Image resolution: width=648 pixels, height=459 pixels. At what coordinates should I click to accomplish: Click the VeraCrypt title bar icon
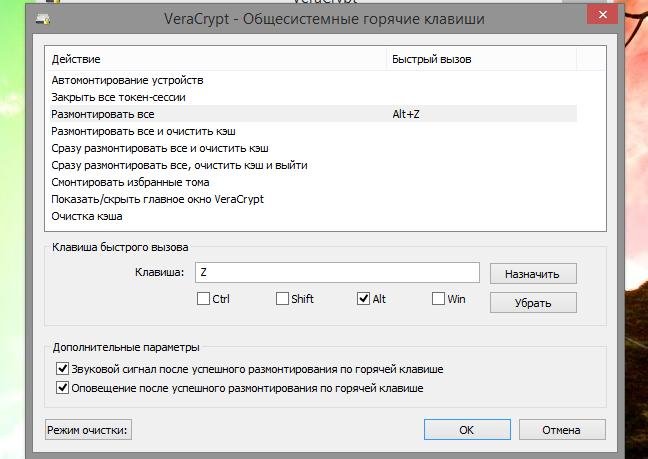(41, 19)
